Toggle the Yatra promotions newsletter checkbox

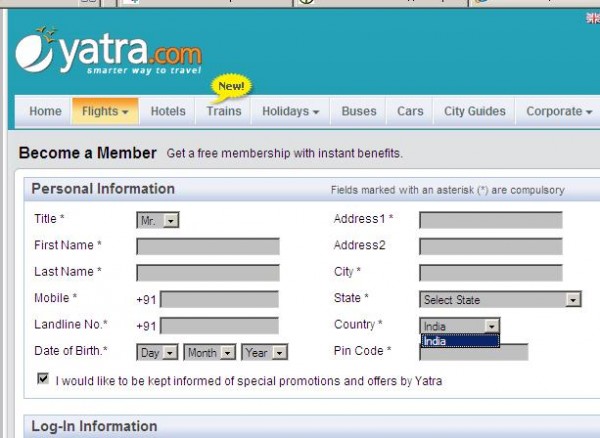pyautogui.click(x=43, y=380)
